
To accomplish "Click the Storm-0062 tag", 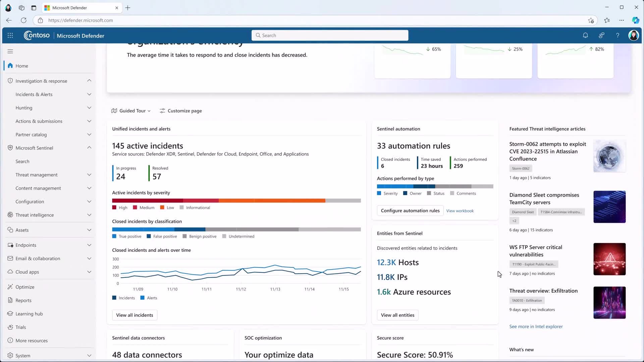I will pyautogui.click(x=521, y=168).
